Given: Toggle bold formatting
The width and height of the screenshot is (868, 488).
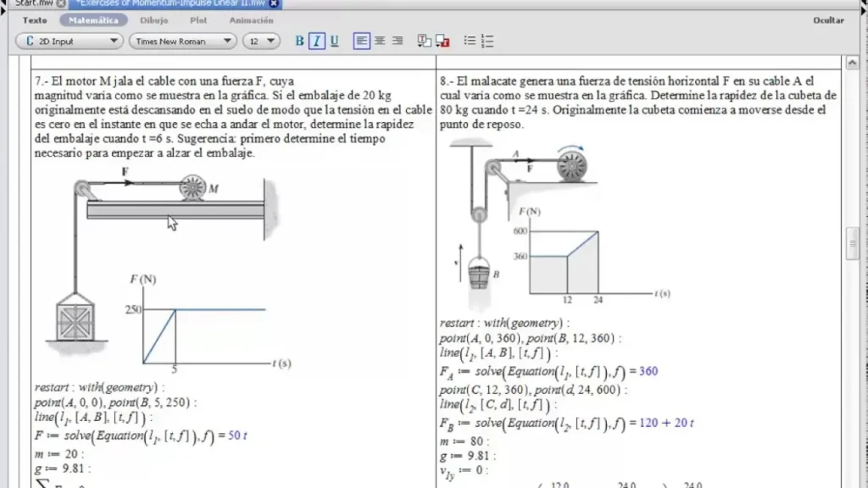Looking at the screenshot, I should 299,41.
